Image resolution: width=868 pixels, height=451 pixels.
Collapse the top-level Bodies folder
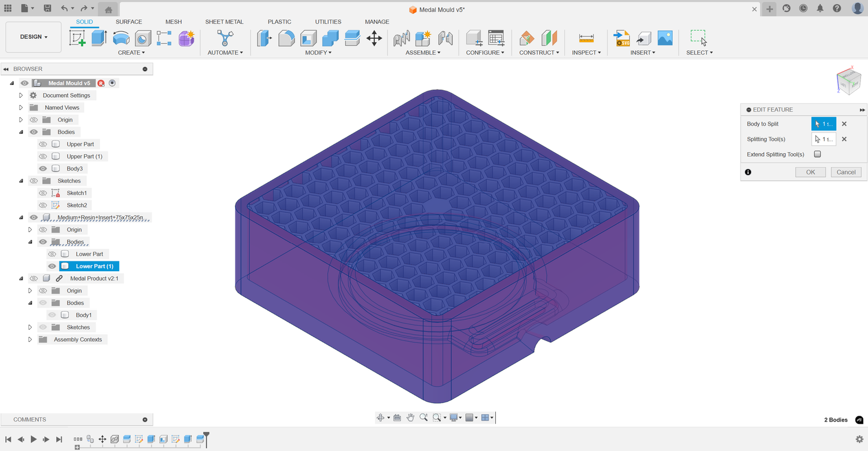click(21, 132)
